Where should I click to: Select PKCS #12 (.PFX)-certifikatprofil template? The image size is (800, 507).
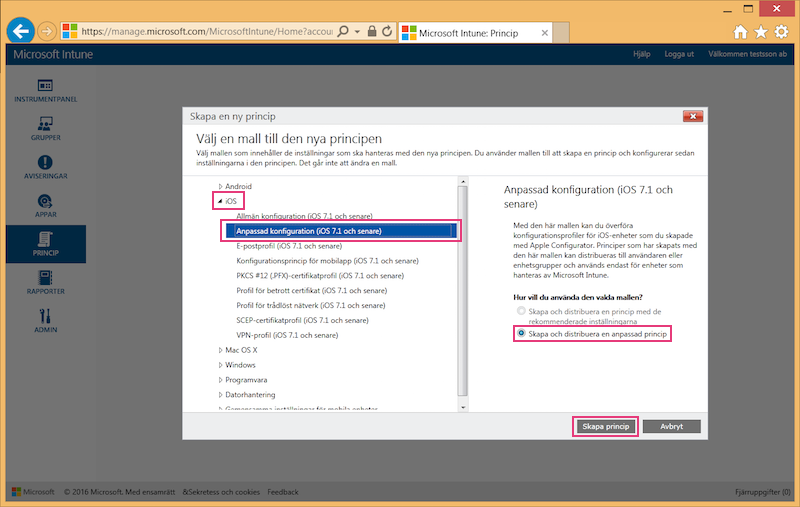320,275
